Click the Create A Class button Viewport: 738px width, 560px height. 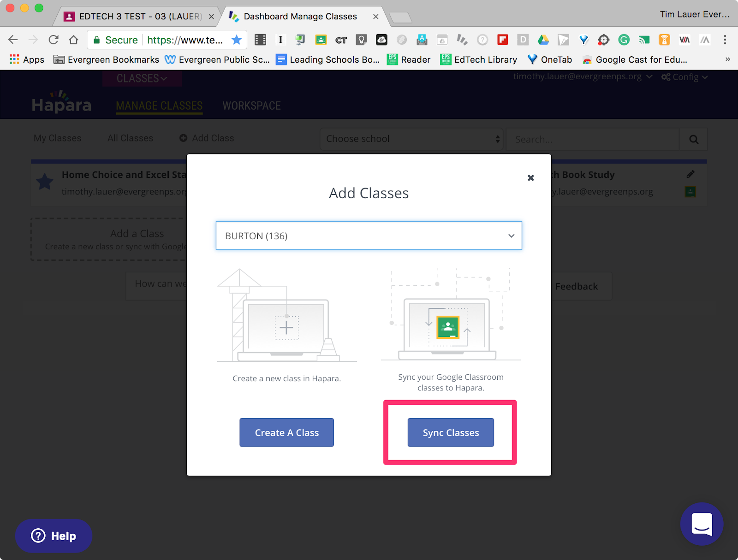[x=286, y=432]
